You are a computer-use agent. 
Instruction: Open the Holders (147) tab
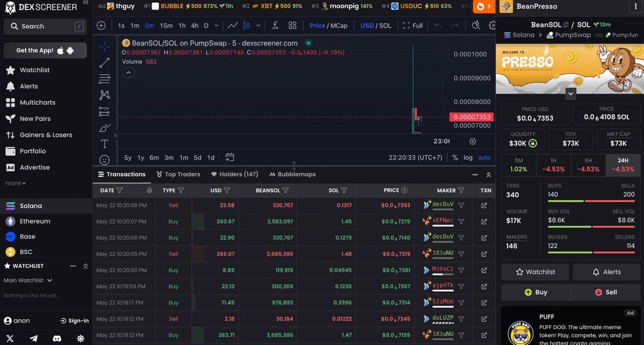pyautogui.click(x=235, y=174)
